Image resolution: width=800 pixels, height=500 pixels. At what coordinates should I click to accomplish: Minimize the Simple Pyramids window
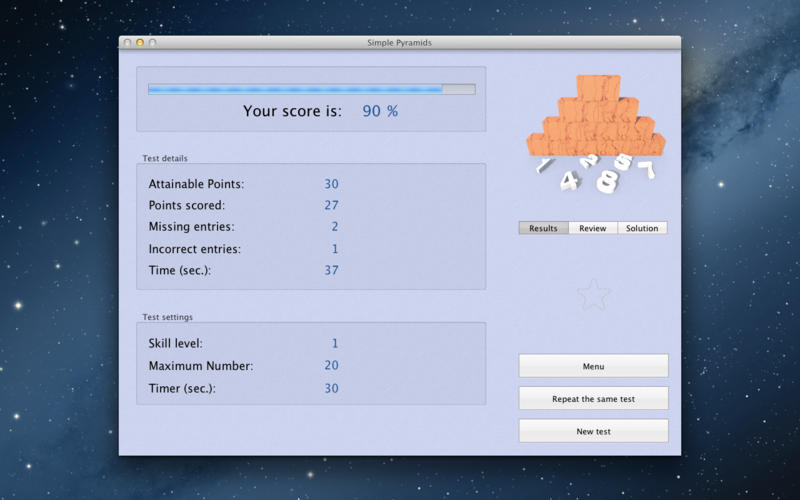pos(140,43)
